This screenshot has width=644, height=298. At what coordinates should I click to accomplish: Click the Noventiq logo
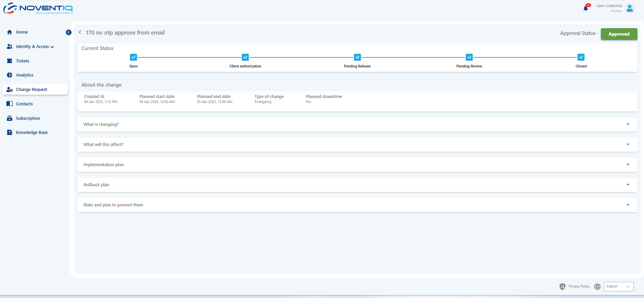(38, 8)
